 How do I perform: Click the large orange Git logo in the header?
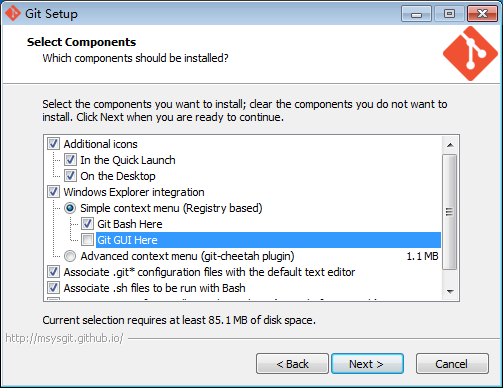pos(470,54)
